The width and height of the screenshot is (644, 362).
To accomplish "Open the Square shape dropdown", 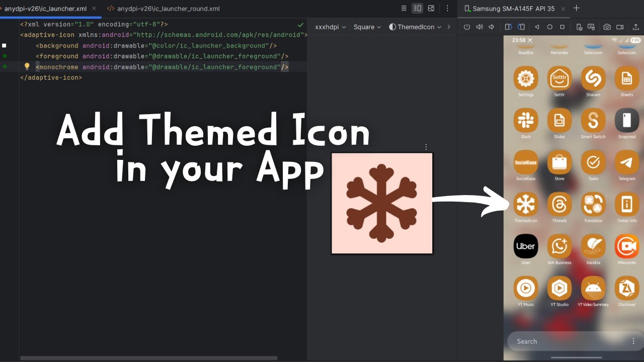I will pos(367,27).
